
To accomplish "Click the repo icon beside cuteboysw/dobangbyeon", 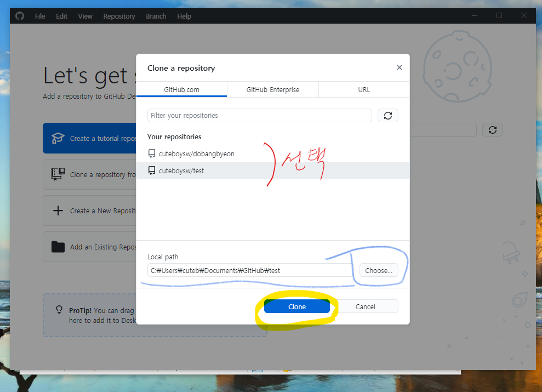I will [151, 154].
